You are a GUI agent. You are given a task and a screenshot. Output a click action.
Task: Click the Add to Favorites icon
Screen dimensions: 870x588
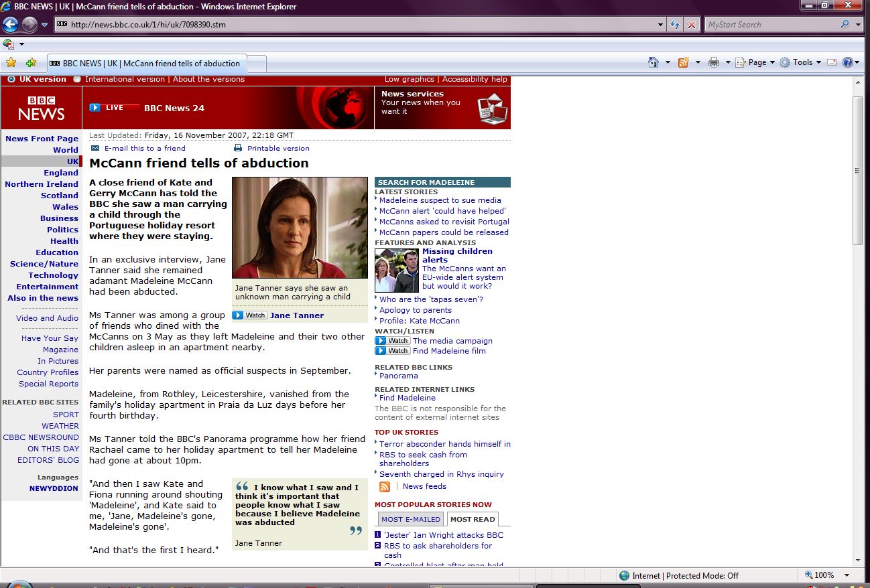[x=31, y=62]
